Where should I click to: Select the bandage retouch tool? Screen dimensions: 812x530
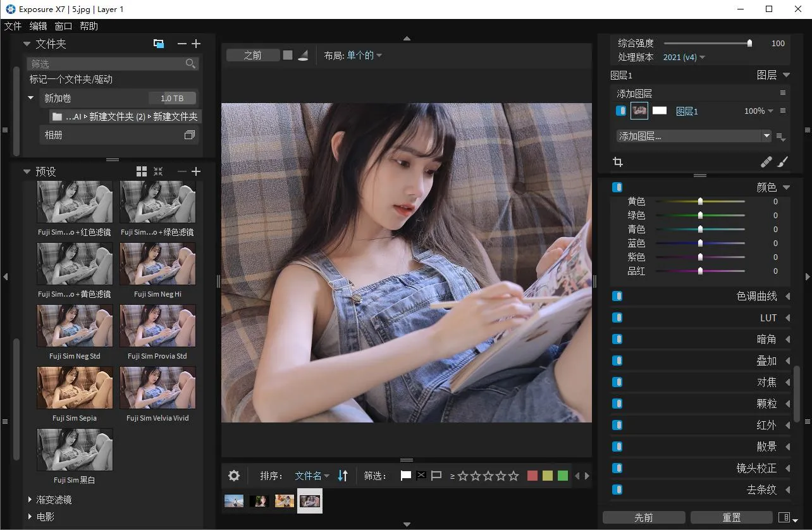coord(766,162)
